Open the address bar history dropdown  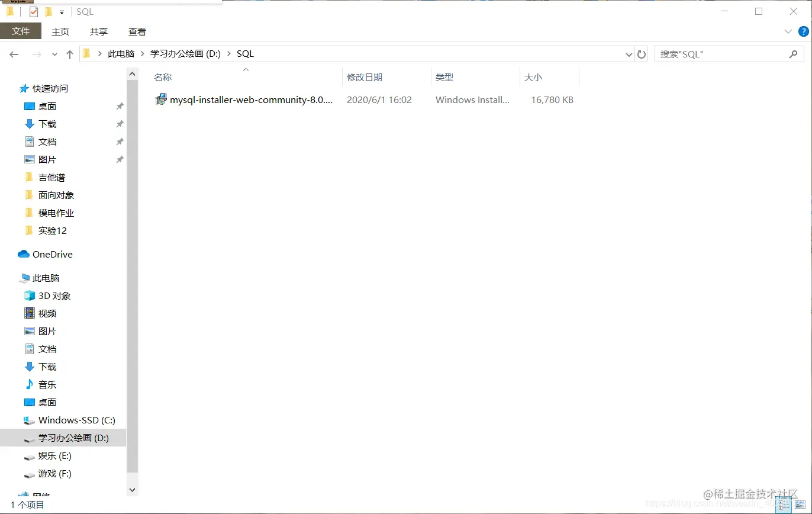[x=629, y=54]
